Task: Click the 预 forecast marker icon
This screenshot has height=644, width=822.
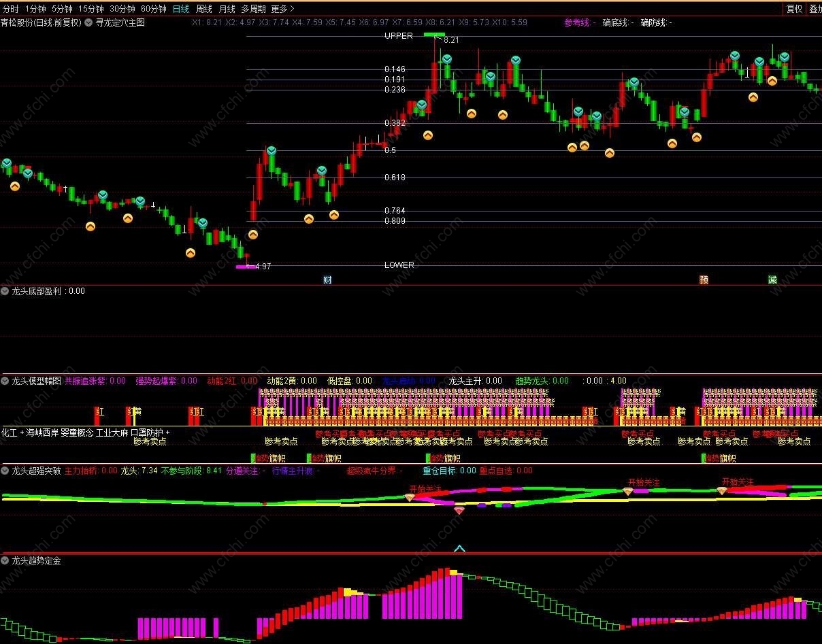Action: point(704,279)
